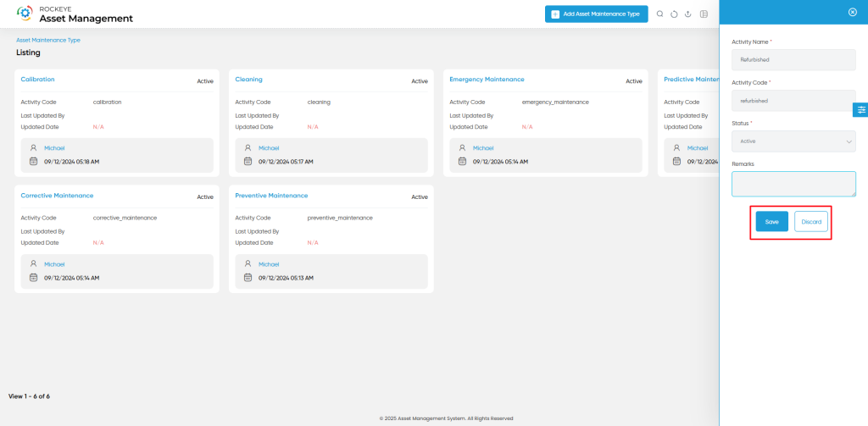Toggle the layout view icon in header

704,14
